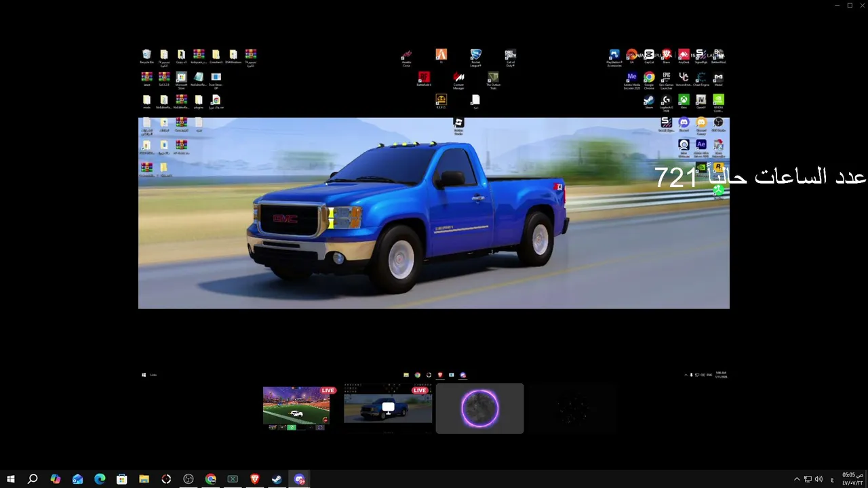Open the AnyDesk desktop shortcut
This screenshot has width=868, height=488.
point(684,57)
